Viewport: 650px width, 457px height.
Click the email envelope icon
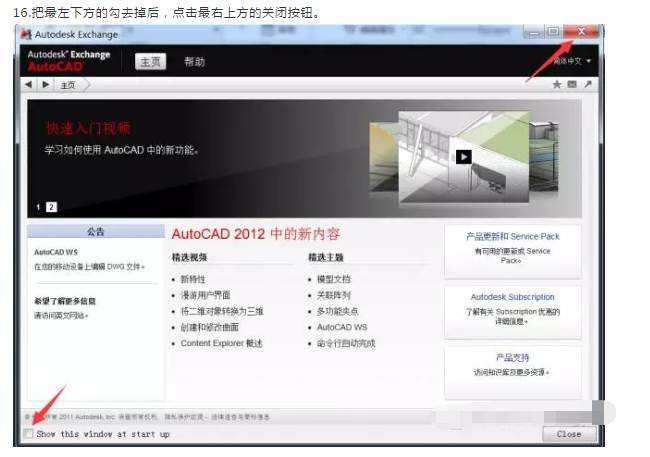point(572,85)
